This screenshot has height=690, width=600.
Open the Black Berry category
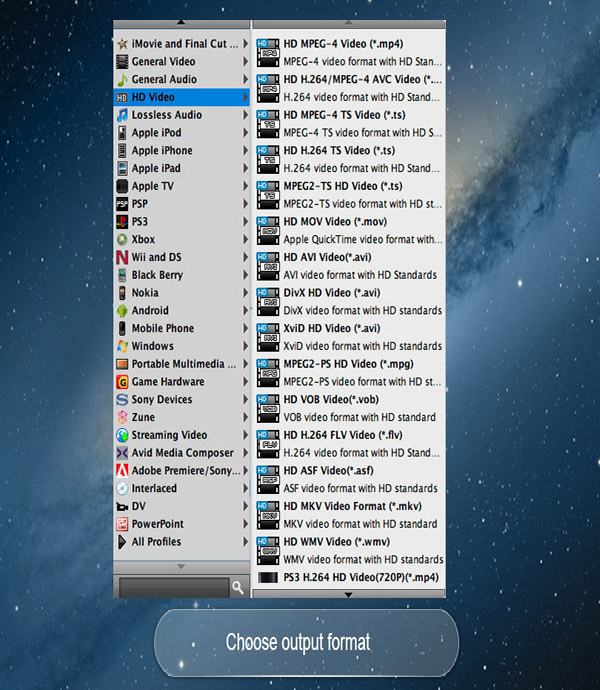pos(181,275)
